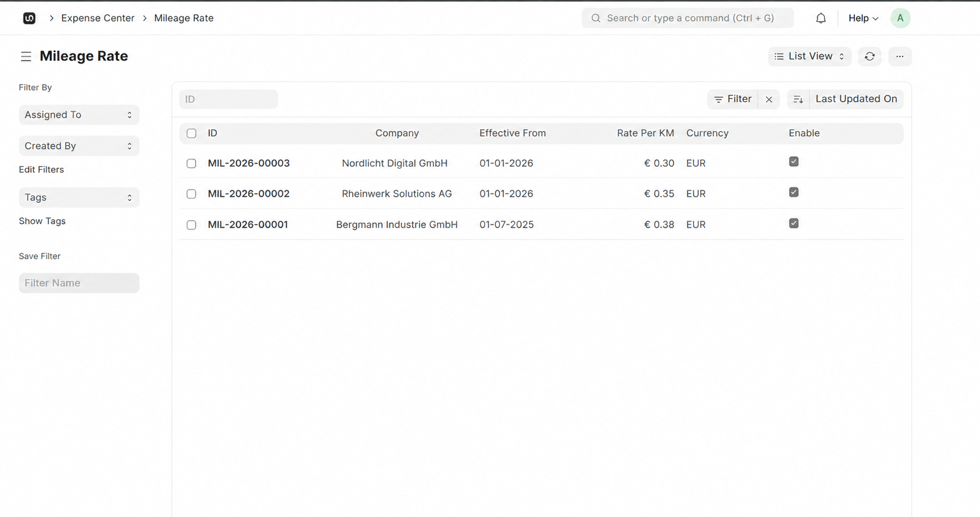Select the MIL-2026-00001 row checkbox
This screenshot has width=980, height=517.
[191, 225]
